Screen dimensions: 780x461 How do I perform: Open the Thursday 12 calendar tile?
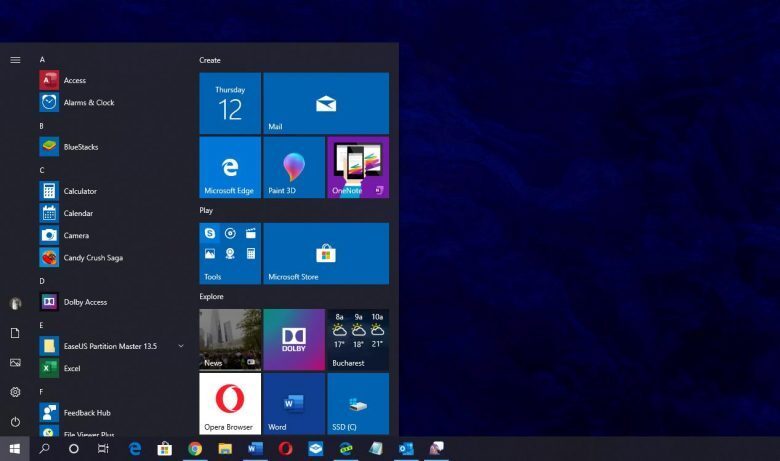pyautogui.click(x=229, y=103)
